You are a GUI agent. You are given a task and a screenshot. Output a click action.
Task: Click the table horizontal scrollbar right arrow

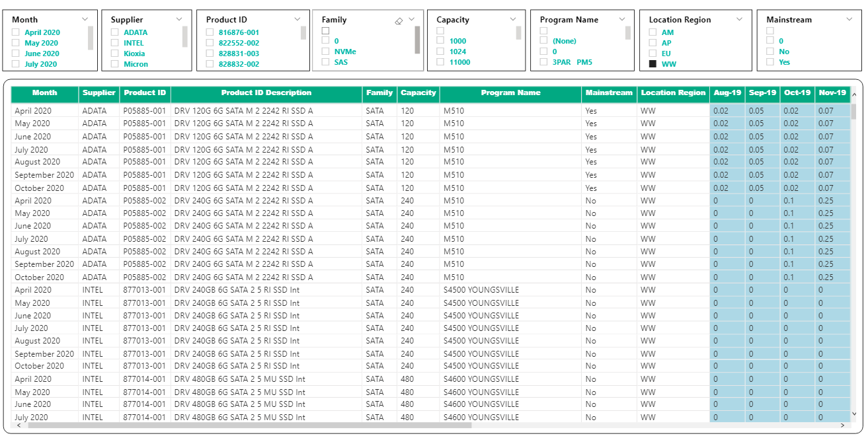click(842, 426)
